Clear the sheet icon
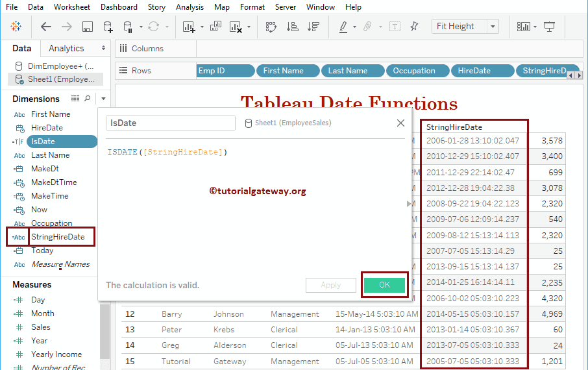 tap(236, 27)
